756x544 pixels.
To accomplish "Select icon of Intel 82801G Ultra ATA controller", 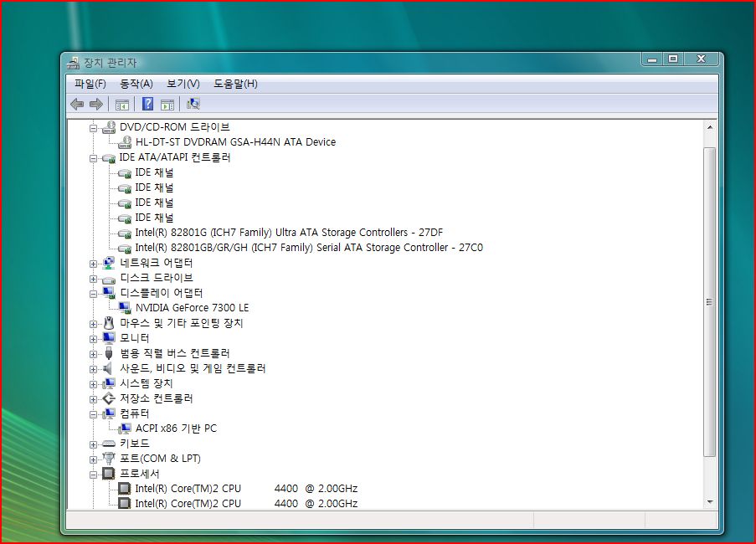I will 125,234.
